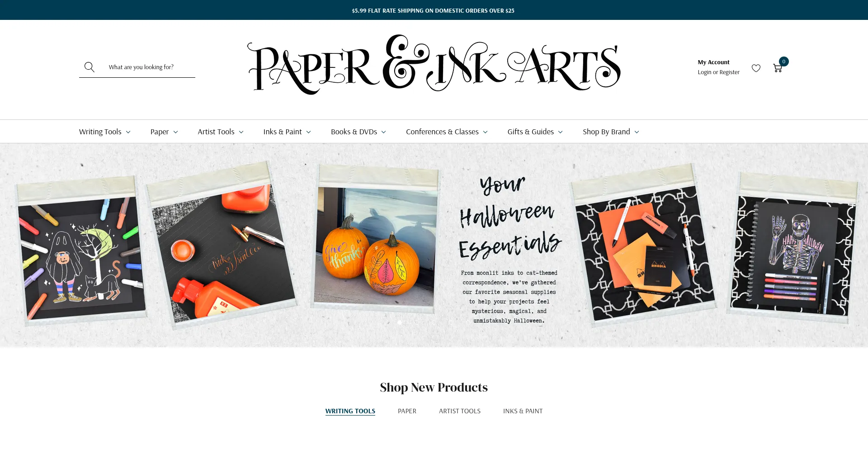Select the WRITING TOOLS product tab

[350, 411]
